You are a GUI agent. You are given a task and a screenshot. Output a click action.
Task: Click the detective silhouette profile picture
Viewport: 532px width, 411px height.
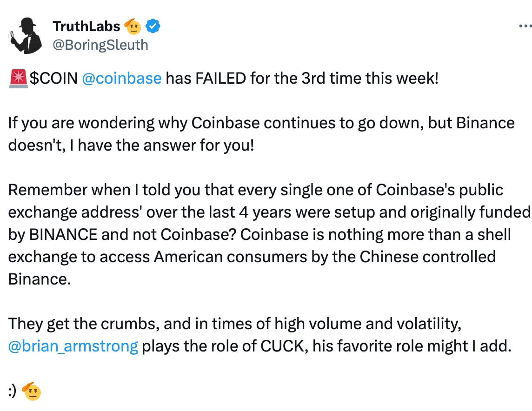point(26,35)
